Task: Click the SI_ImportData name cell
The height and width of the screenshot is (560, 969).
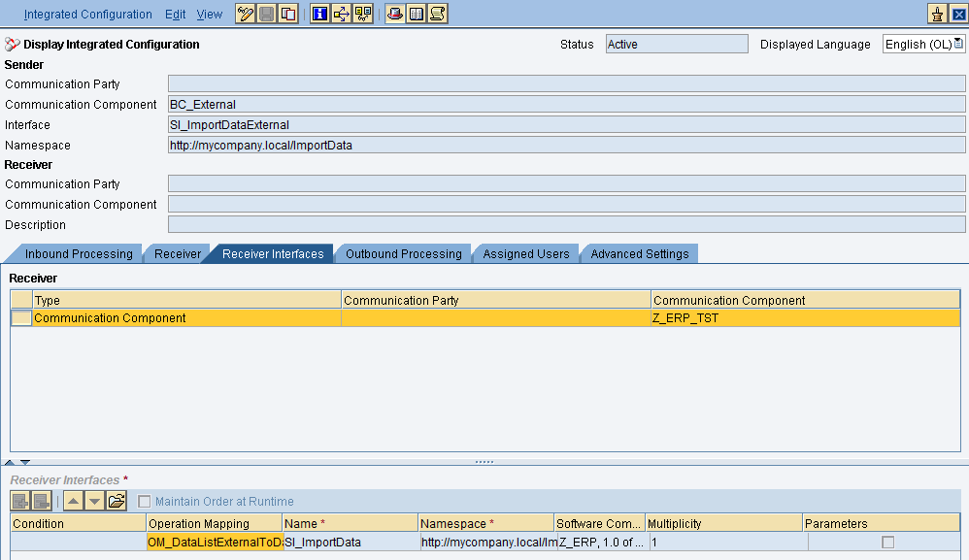Action: click(351, 543)
